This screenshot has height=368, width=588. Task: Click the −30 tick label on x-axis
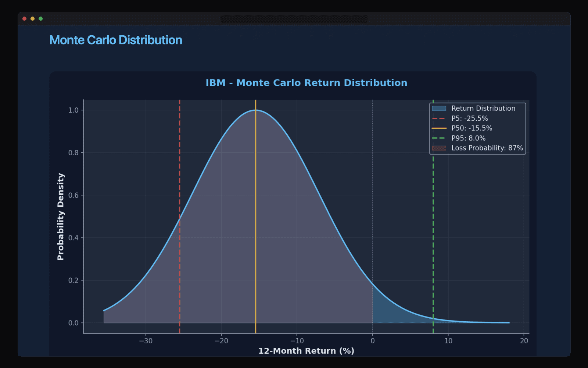pos(146,341)
